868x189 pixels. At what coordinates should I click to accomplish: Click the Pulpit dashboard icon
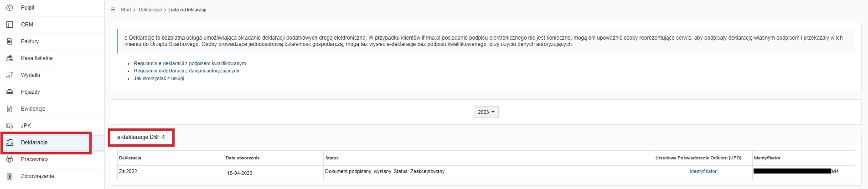(x=10, y=8)
